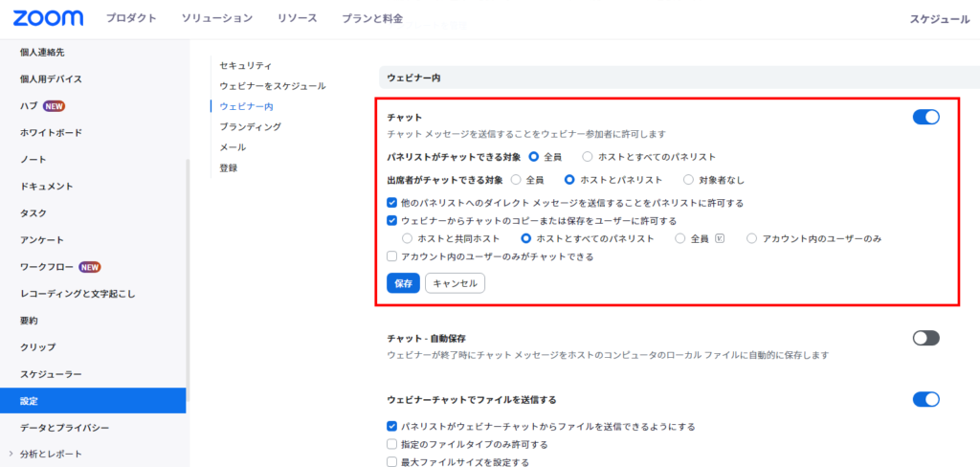
Task: Click the Zoom logo
Action: coord(48,18)
